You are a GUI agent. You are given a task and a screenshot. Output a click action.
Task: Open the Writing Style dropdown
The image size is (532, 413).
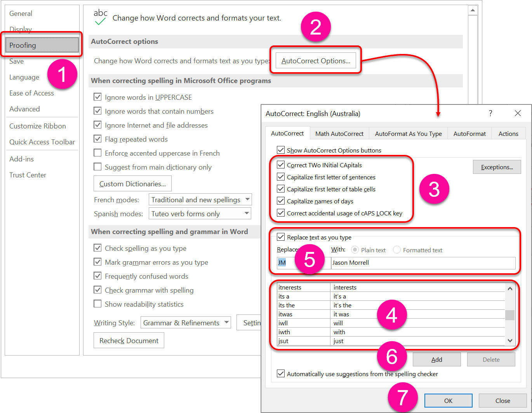pos(186,323)
